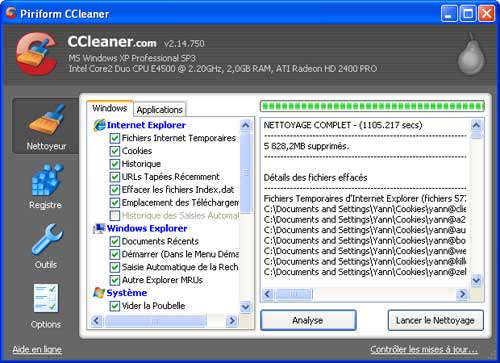
Task: Click the checklist's vertical scrollbar thumb
Action: [x=245, y=173]
